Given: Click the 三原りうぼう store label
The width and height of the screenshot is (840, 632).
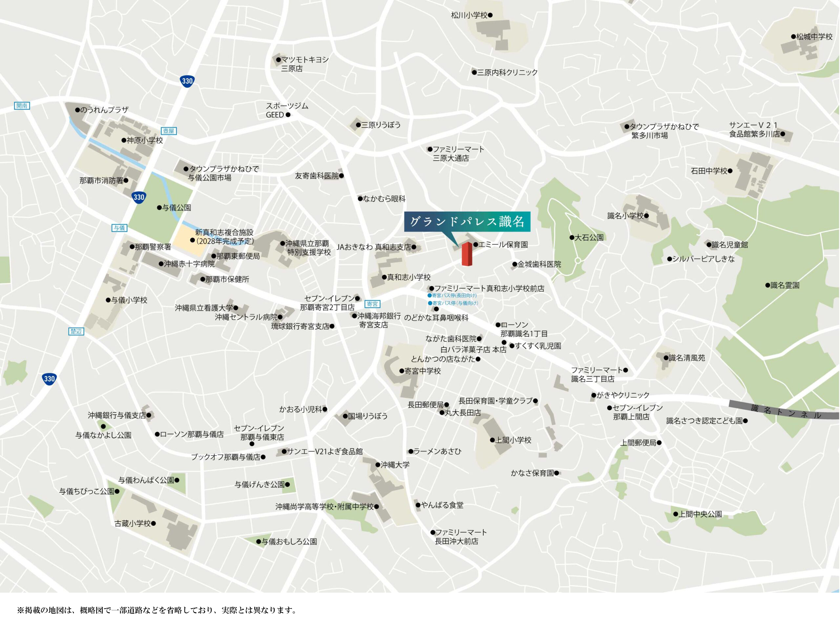Looking at the screenshot, I should tap(381, 125).
